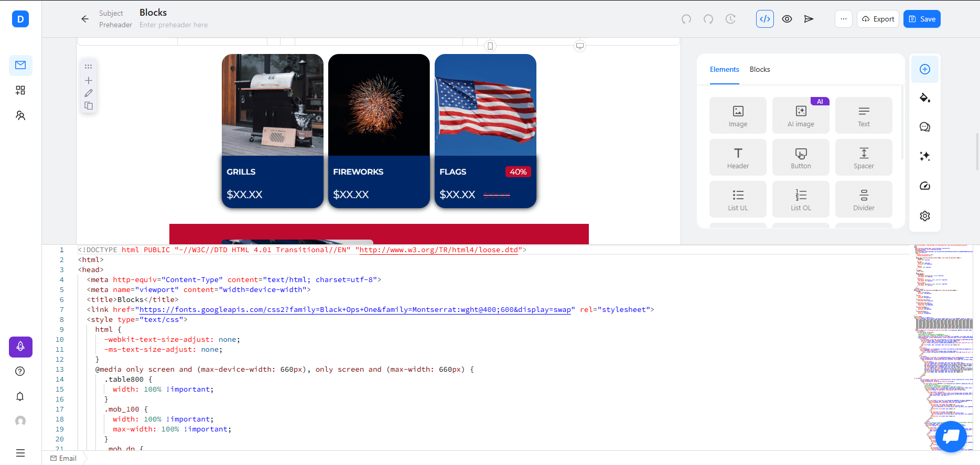Click the Enter preheader here field

[174, 25]
